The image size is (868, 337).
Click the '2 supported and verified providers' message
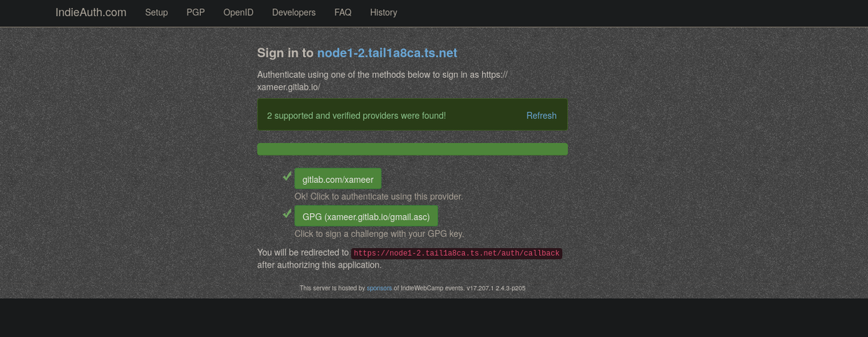[356, 116]
